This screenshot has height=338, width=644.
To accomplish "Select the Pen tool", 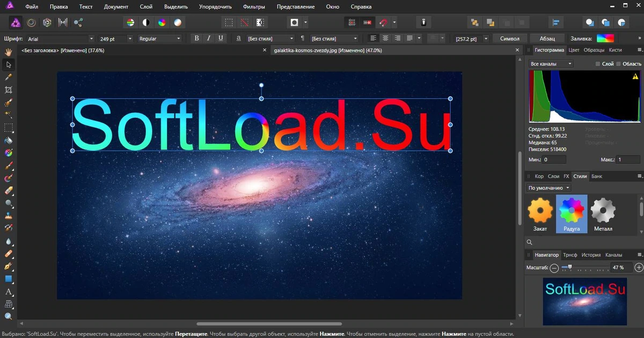I will (9, 267).
